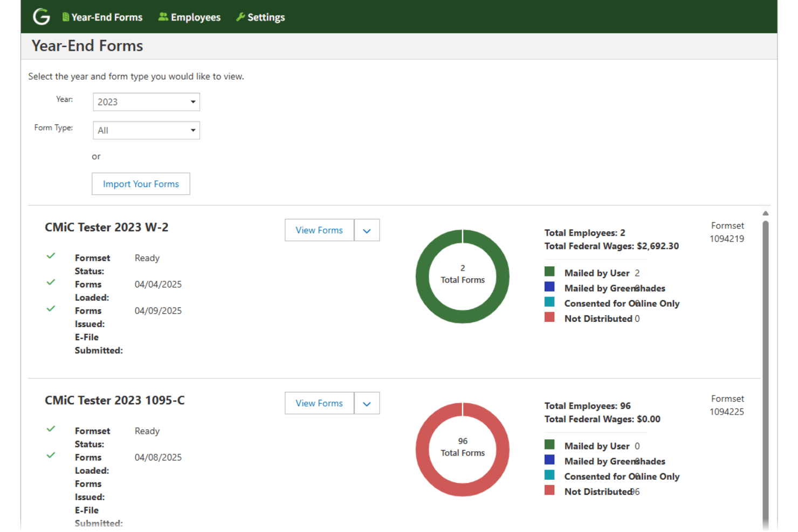Click the Formset 1094225 number
The height and width of the screenshot is (532, 798).
[x=727, y=412]
